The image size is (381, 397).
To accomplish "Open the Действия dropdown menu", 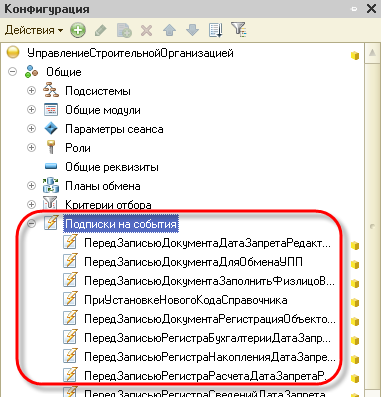I will [34, 30].
